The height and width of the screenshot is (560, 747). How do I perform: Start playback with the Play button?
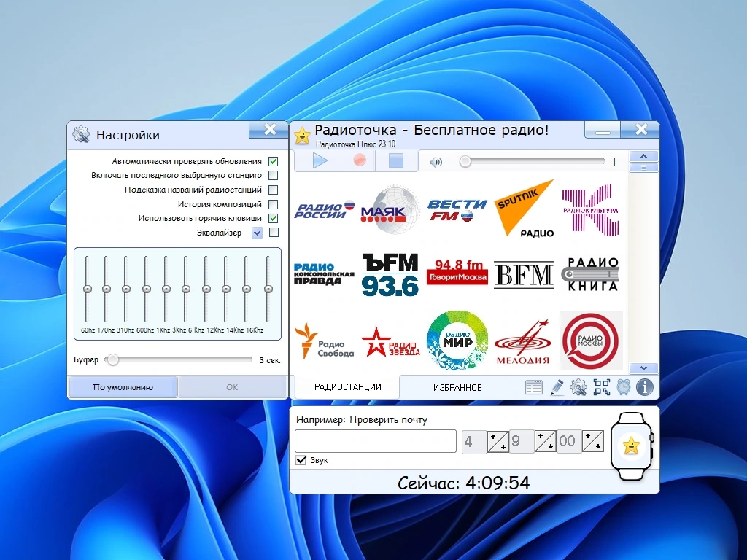(x=320, y=161)
